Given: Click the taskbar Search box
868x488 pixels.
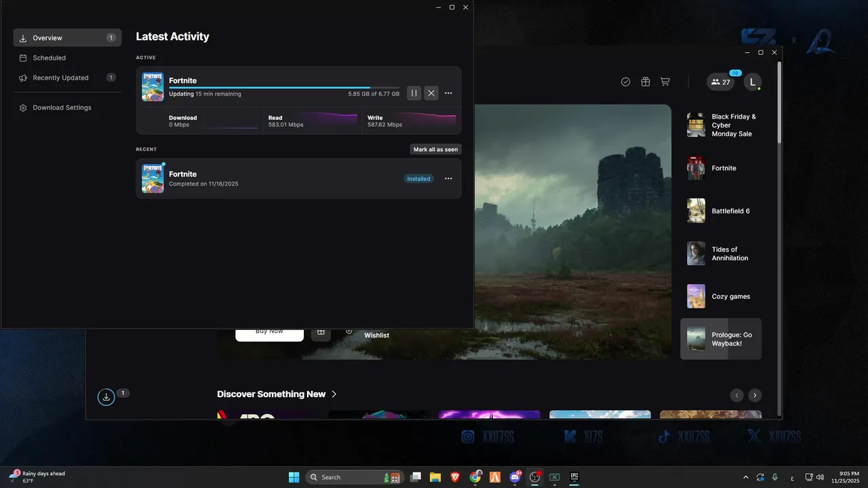Looking at the screenshot, I should click(354, 477).
